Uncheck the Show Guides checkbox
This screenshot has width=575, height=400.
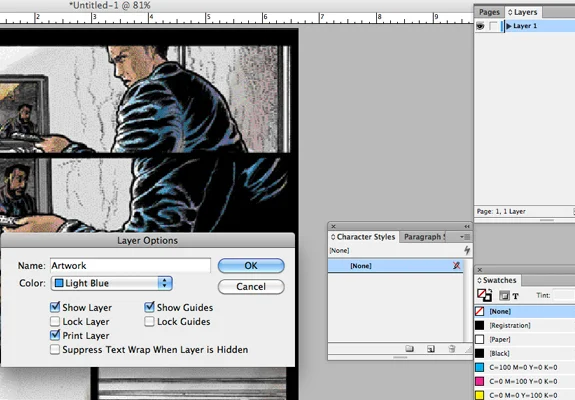click(x=149, y=307)
